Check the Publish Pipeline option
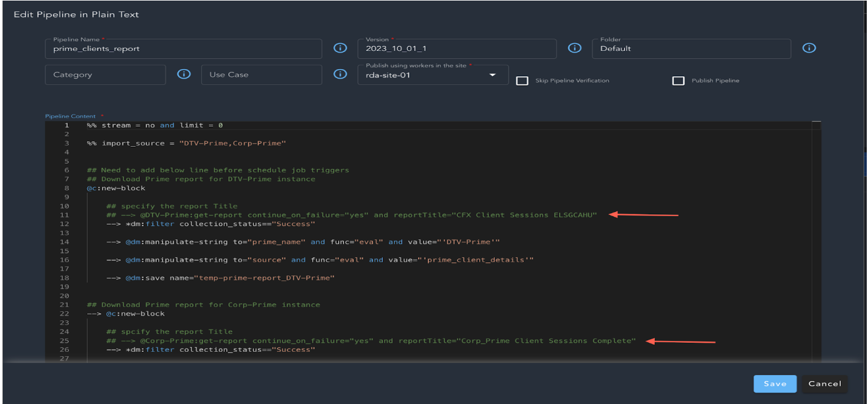Image resolution: width=868 pixels, height=404 pixels. click(678, 79)
